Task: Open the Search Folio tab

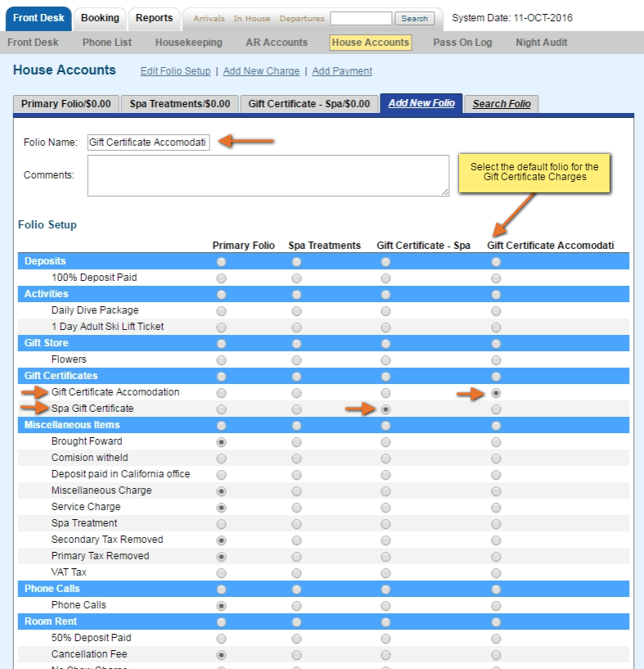Action: (501, 104)
